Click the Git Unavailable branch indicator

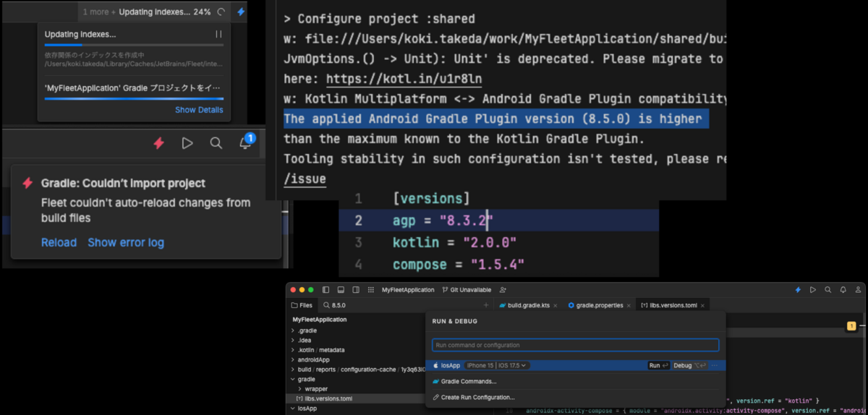click(x=466, y=290)
